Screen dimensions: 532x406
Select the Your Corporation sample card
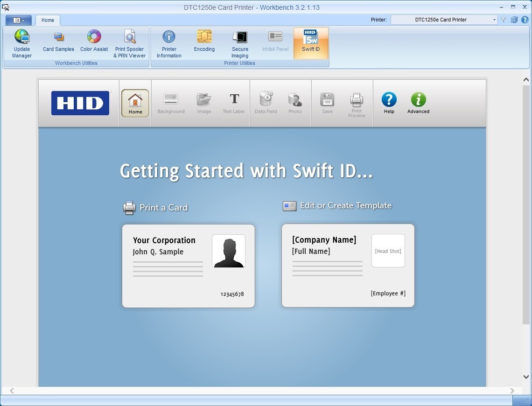point(189,266)
